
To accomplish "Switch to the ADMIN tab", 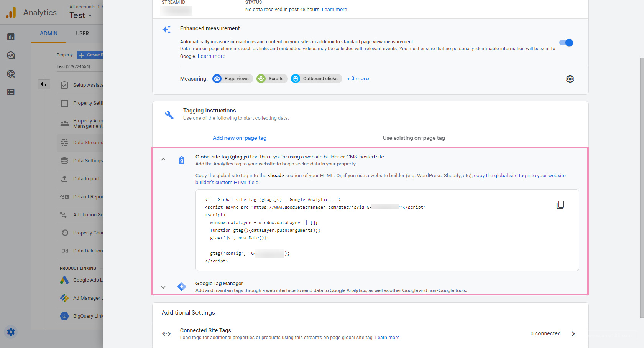I will point(49,34).
